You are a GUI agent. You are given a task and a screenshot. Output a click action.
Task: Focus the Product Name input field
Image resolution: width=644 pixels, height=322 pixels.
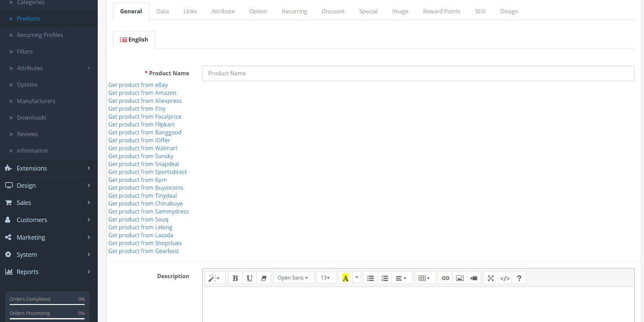[x=418, y=73]
